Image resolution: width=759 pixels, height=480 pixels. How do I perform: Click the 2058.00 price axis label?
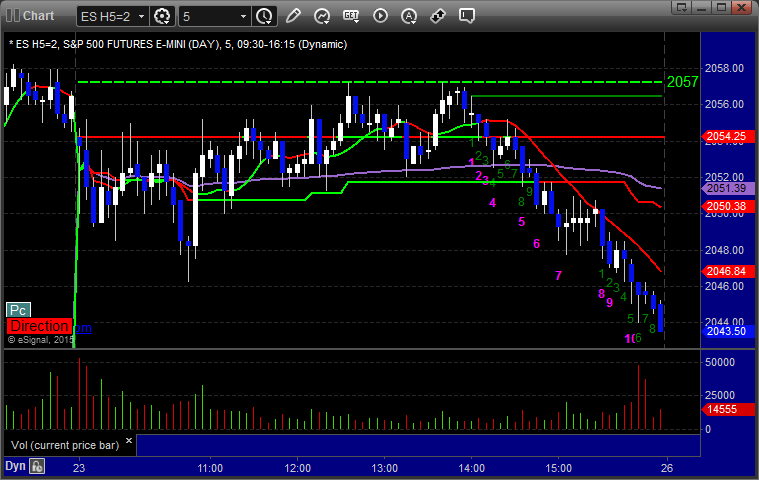pyautogui.click(x=724, y=68)
